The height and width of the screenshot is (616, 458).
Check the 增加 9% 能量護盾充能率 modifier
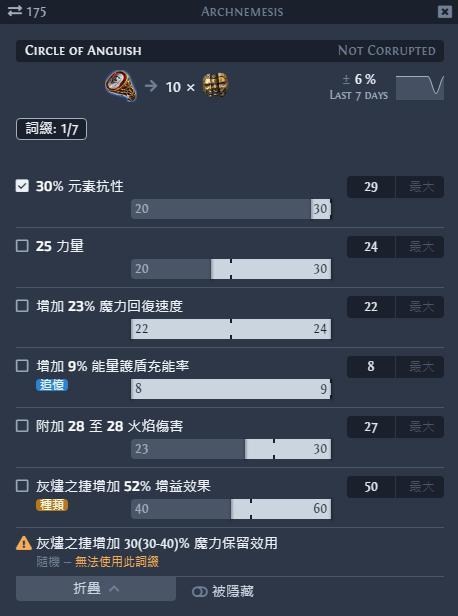(x=22, y=366)
